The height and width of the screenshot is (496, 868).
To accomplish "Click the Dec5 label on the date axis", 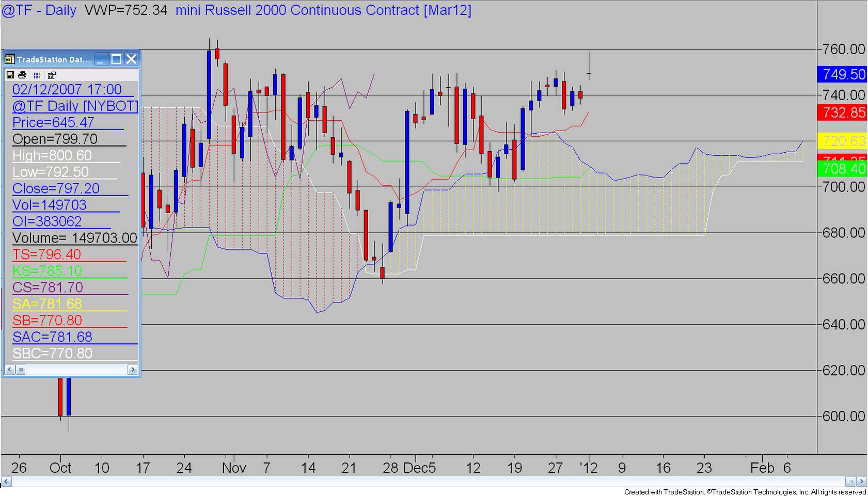I will (x=419, y=468).
